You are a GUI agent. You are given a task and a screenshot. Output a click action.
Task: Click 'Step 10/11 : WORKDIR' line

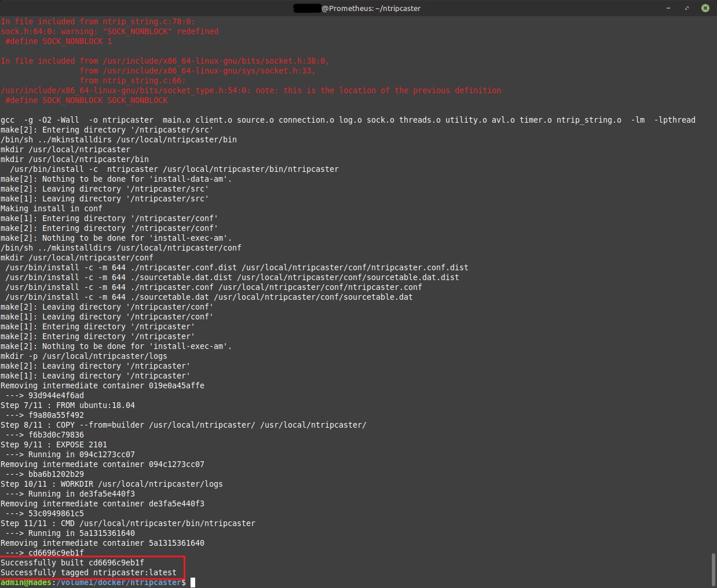112,484
